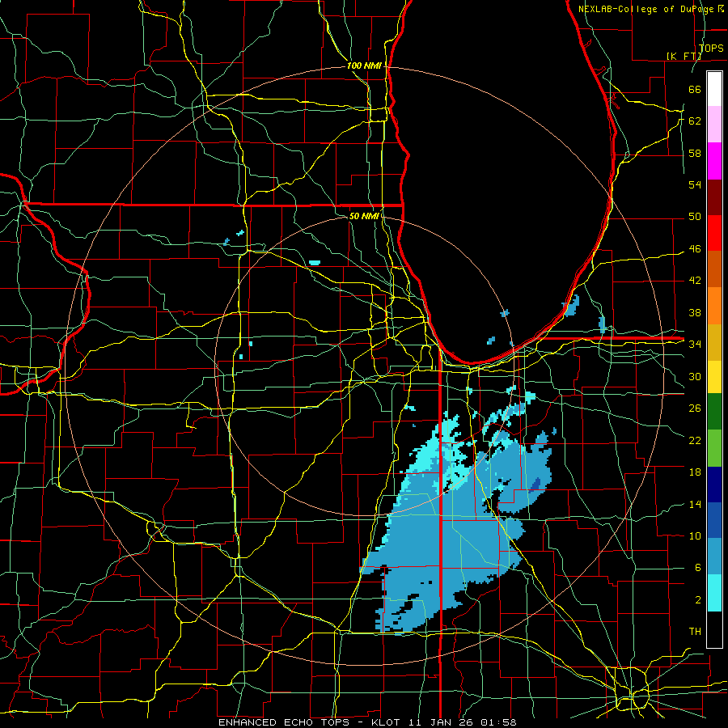Select the dark green legend swatch
This screenshot has height=728, width=728.
[x=714, y=412]
